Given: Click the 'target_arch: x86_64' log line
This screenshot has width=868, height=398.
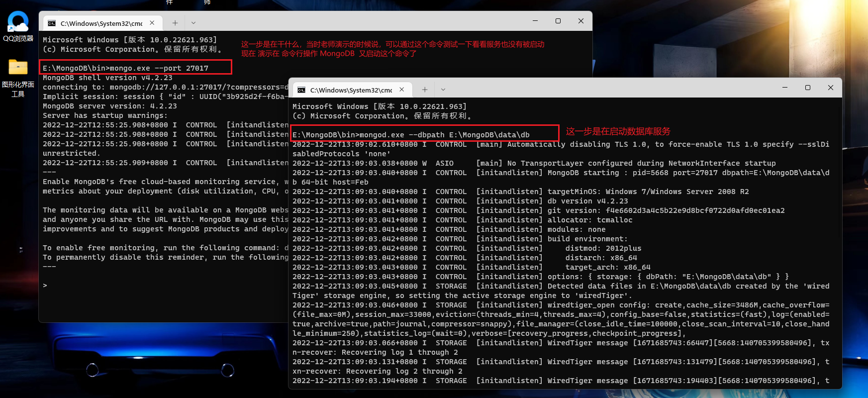Looking at the screenshot, I should (472, 267).
